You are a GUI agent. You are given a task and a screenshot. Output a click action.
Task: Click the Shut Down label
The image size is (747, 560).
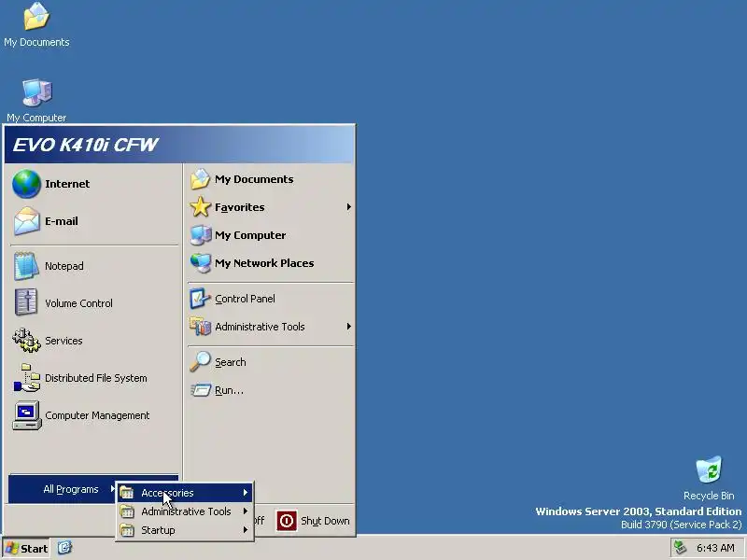pyautogui.click(x=325, y=521)
